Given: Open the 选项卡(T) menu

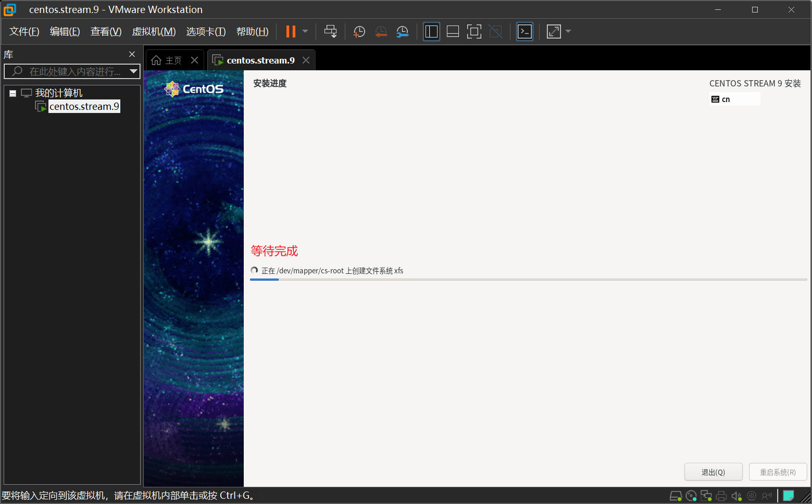Looking at the screenshot, I should [x=206, y=31].
